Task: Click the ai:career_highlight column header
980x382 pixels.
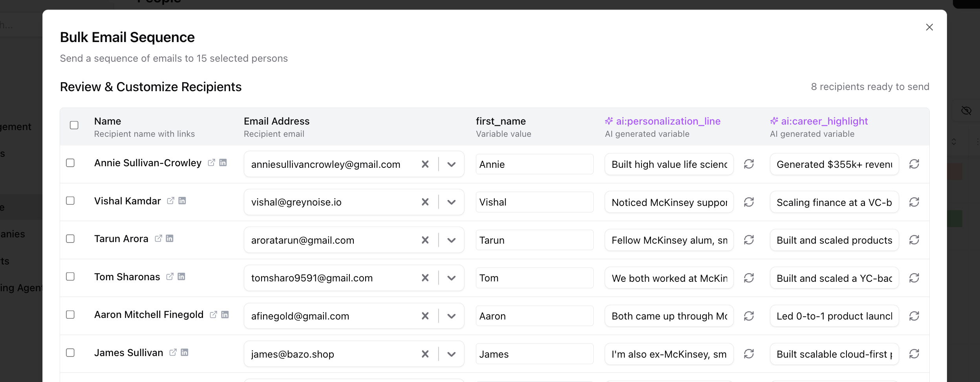Action: tap(819, 121)
